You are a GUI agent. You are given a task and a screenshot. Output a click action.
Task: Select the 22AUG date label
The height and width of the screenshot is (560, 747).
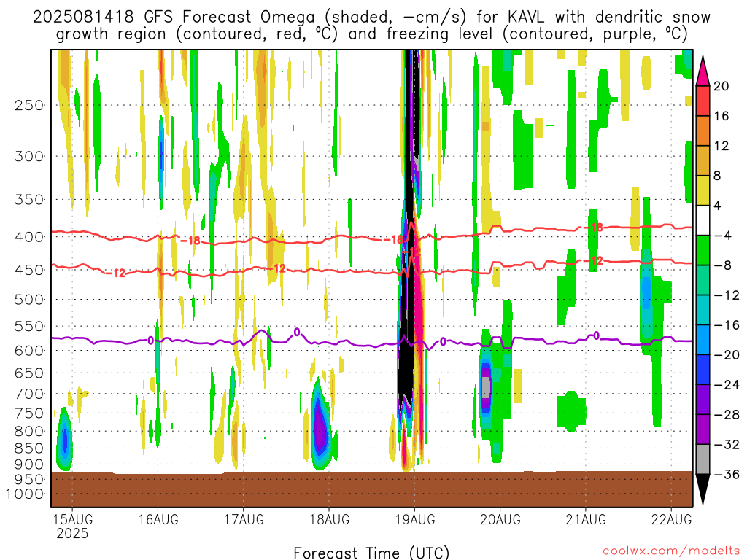tap(671, 519)
